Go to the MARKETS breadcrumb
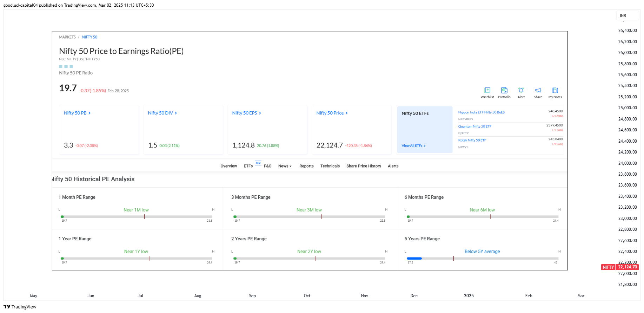This screenshot has width=644, height=313. tap(67, 37)
